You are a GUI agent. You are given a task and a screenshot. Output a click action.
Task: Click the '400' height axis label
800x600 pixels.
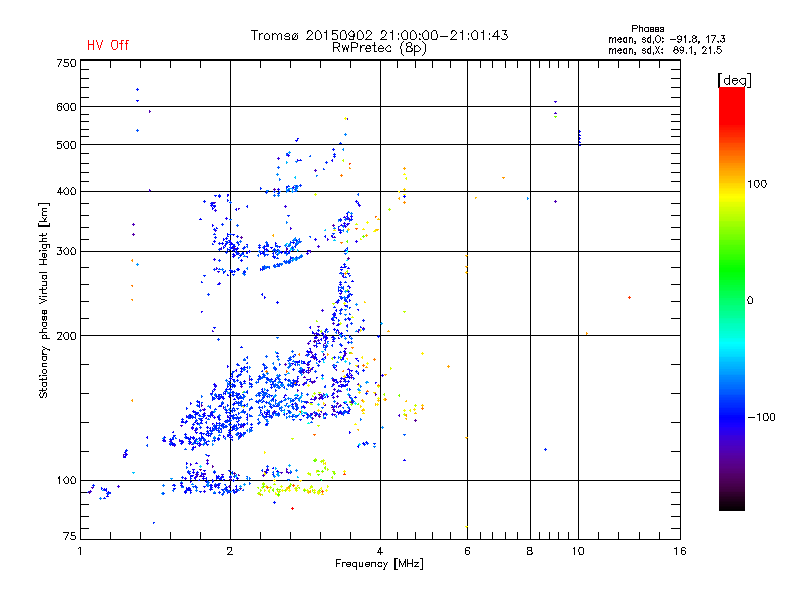tap(66, 192)
